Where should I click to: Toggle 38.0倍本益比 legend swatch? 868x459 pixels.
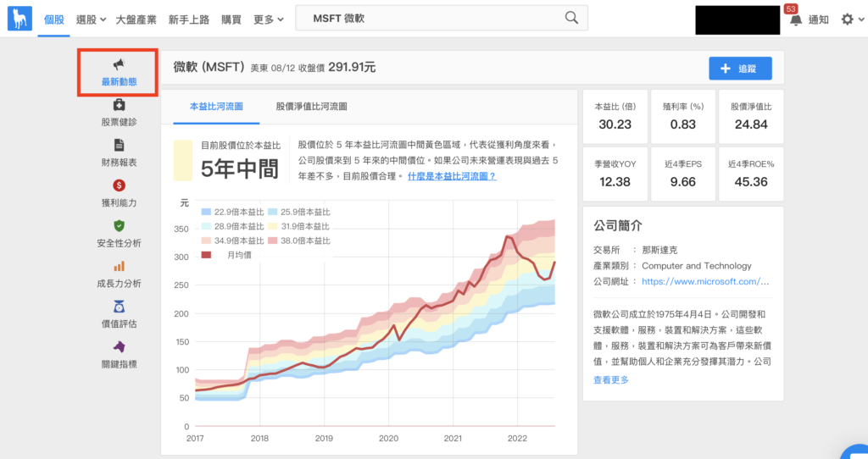coord(272,241)
